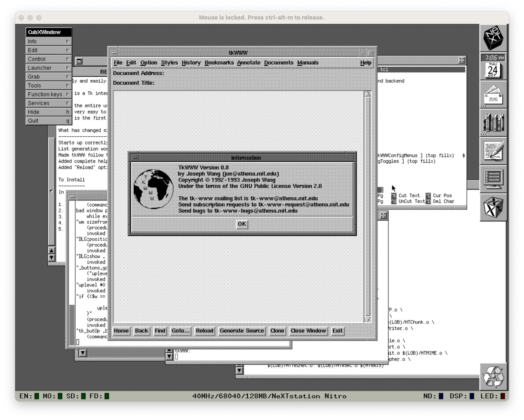The height and width of the screenshot is (420, 524).
Task: Click the tkWWW scrollbar up arrow
Action: coord(367,94)
